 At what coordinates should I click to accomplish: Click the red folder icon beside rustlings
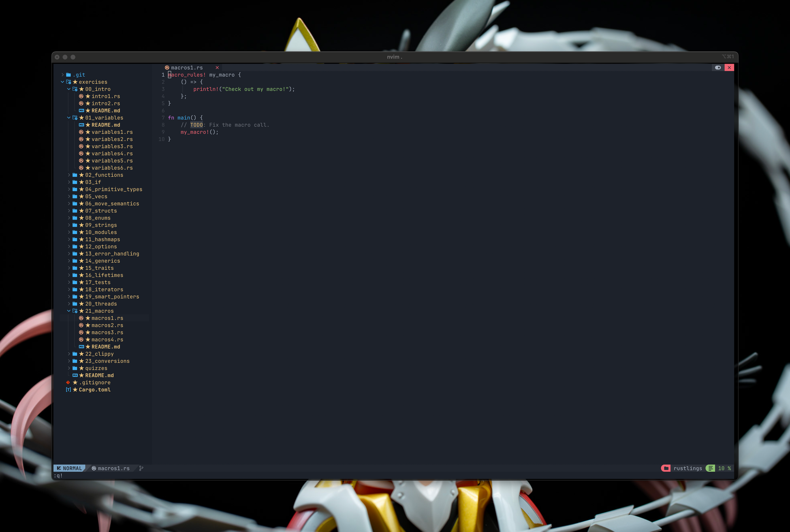coord(666,468)
